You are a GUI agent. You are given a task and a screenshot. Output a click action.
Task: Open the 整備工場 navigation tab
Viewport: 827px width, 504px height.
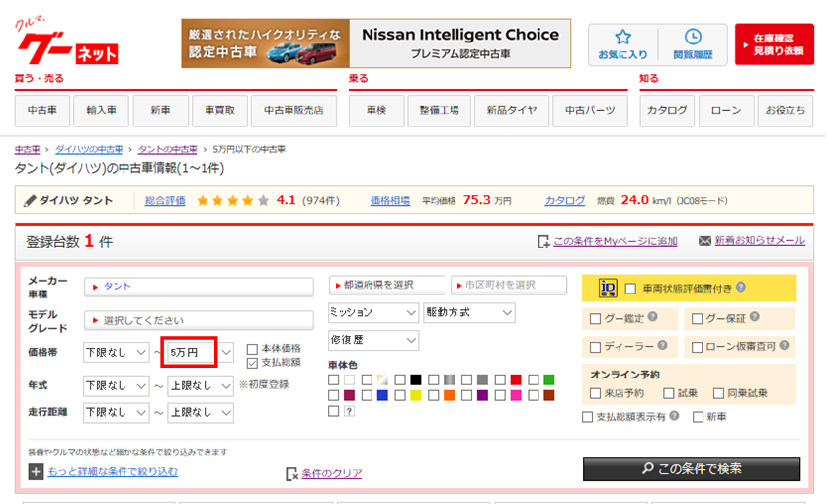[x=439, y=111]
